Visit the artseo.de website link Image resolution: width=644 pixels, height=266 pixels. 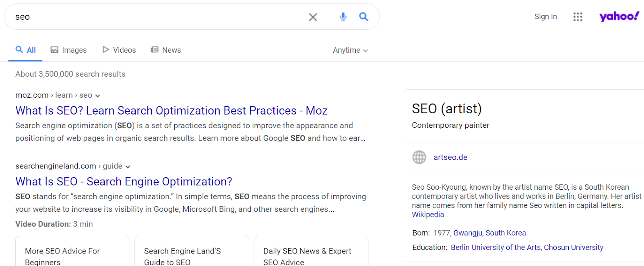point(450,157)
